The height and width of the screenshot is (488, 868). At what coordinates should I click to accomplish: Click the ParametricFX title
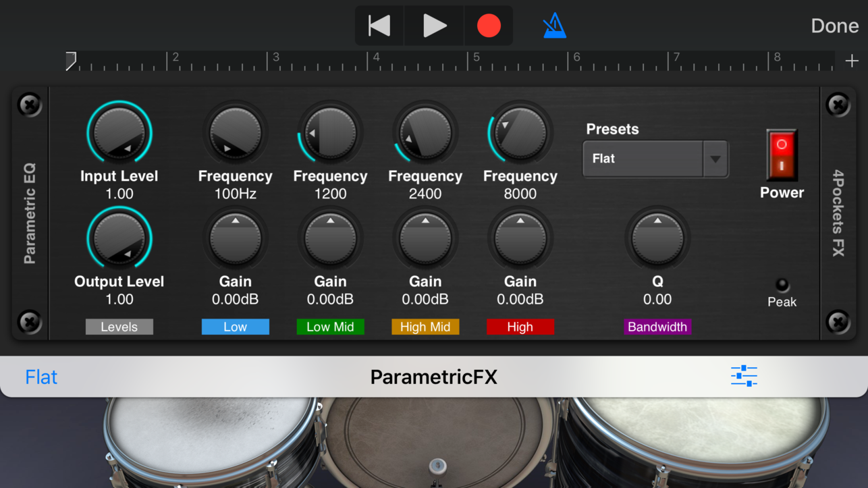[x=434, y=377]
